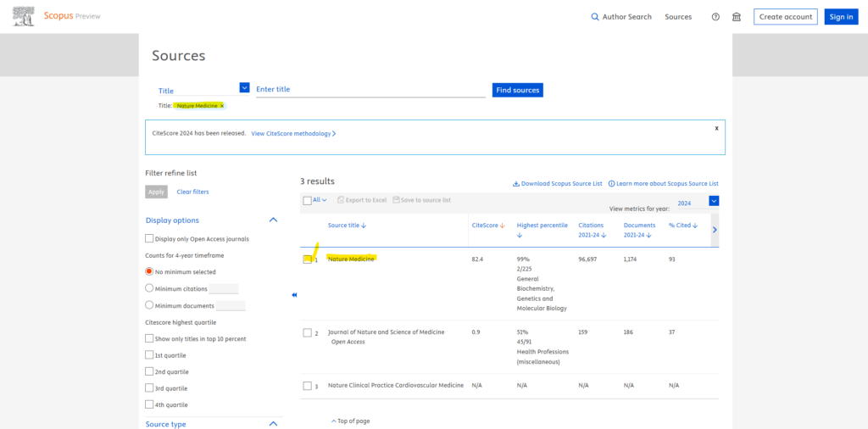Click the institution building icon
The image size is (868, 429).
(x=736, y=17)
